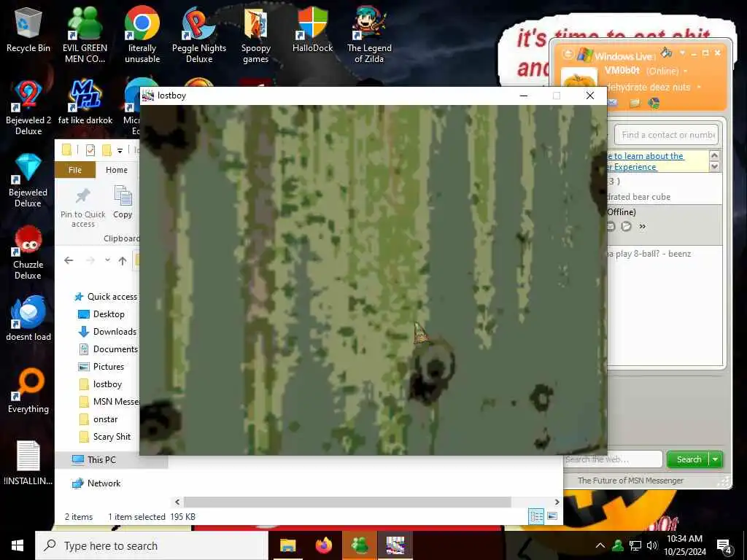Viewport: 747px width, 560px height.
Task: Open the 'literally unusable' Chrome shortcut
Action: [x=142, y=36]
